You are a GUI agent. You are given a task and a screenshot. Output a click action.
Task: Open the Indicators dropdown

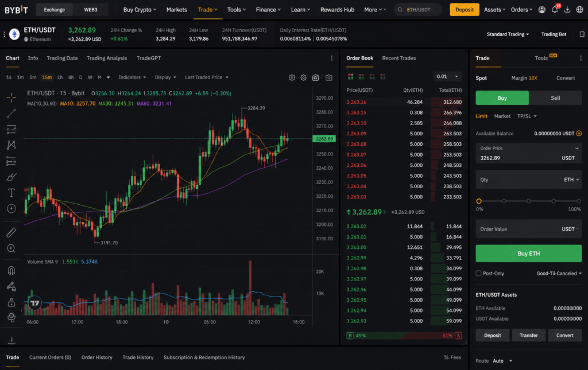tap(132, 77)
